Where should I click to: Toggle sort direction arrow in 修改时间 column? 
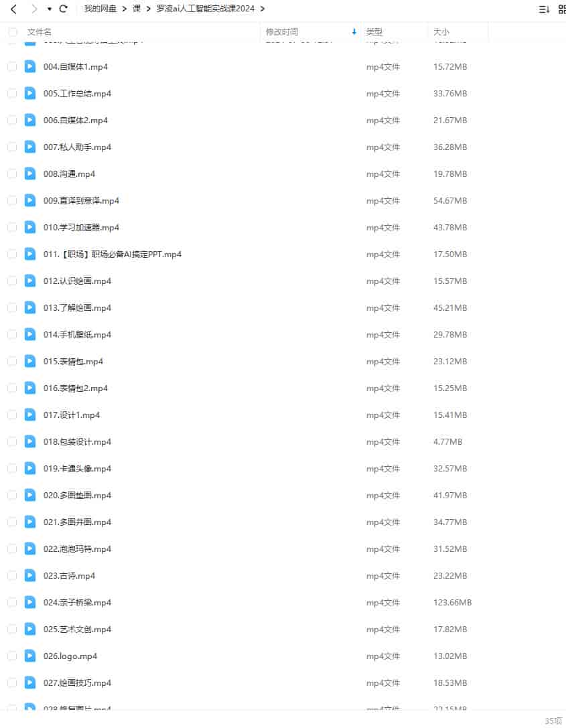point(354,31)
